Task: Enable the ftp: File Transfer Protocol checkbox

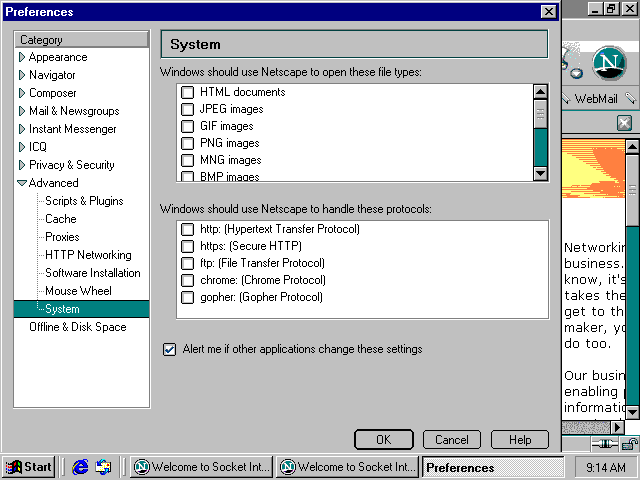Action: point(187,263)
